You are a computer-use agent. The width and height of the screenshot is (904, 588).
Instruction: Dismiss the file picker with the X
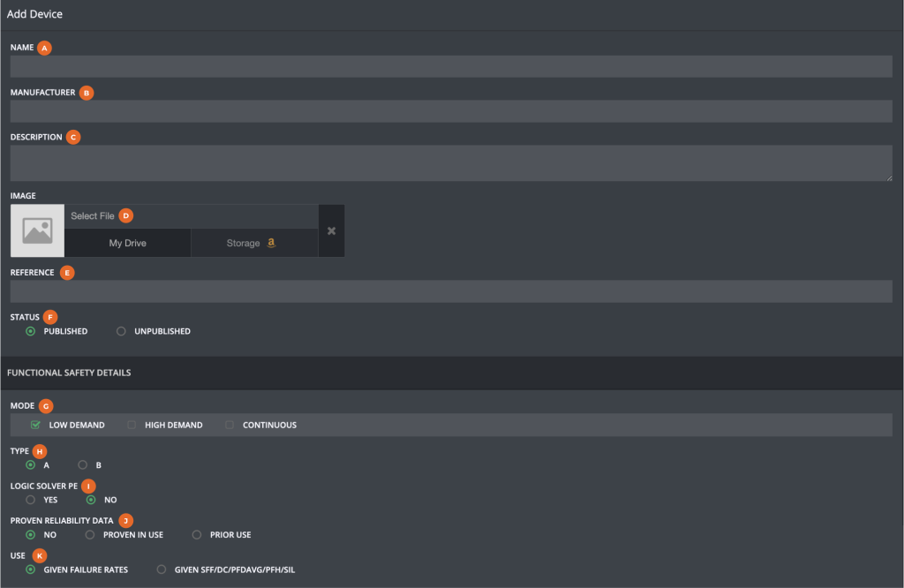pyautogui.click(x=331, y=230)
